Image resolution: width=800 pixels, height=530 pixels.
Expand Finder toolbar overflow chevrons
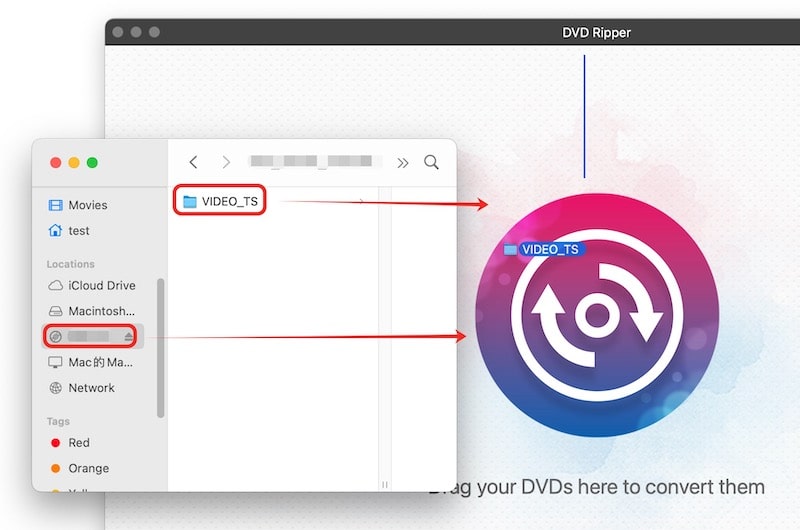tap(403, 163)
